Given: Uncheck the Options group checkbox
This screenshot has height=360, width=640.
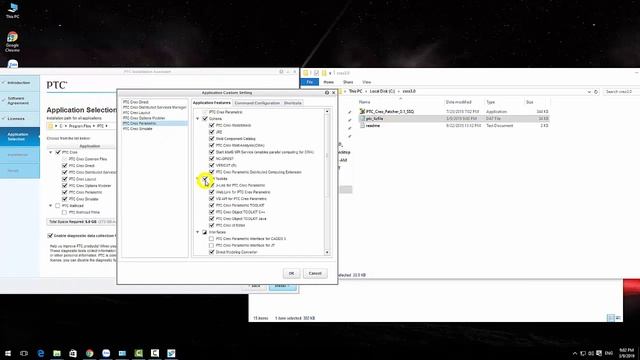Looking at the screenshot, I should click(x=205, y=119).
